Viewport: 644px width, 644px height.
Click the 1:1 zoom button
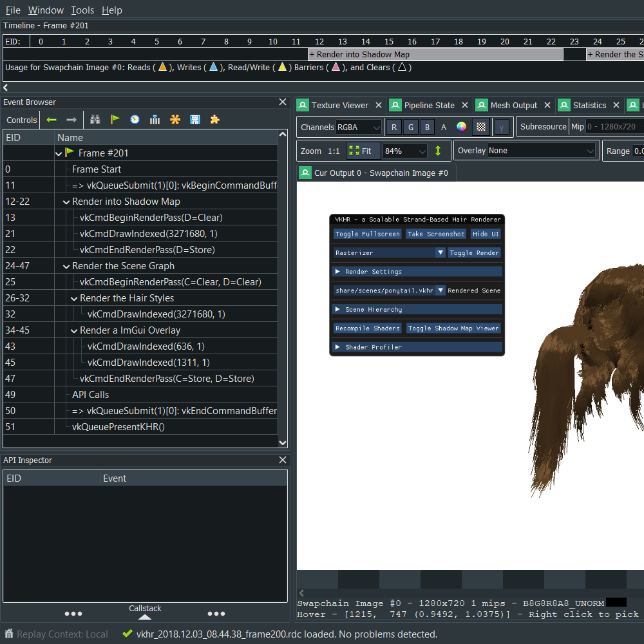(x=334, y=151)
